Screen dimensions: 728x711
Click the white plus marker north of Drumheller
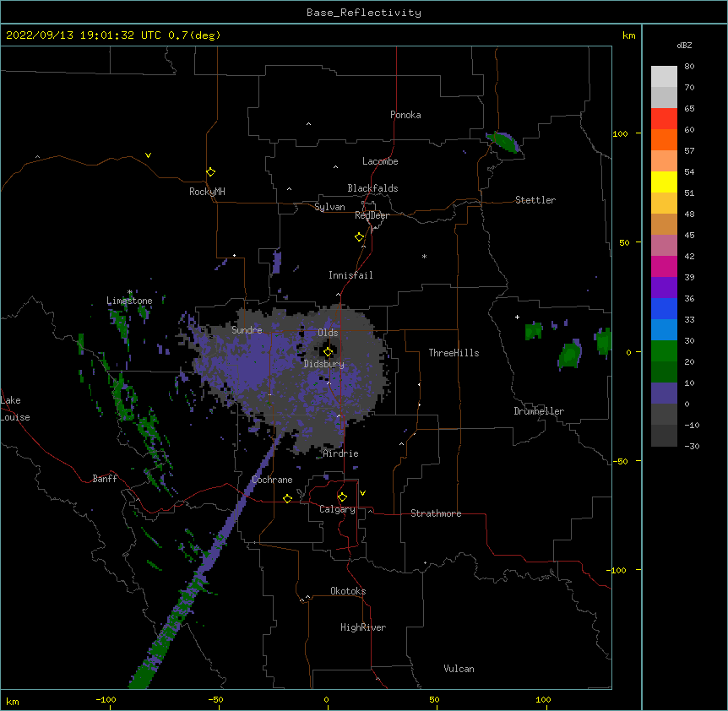tap(517, 317)
